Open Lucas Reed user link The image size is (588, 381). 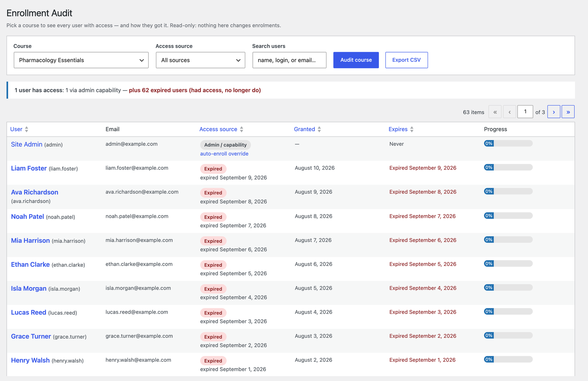coord(28,313)
